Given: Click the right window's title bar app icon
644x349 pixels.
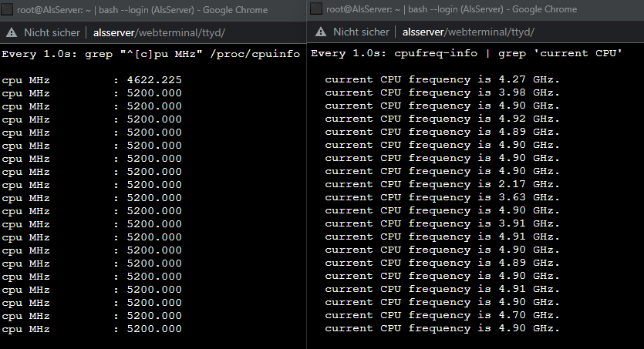Looking at the screenshot, I should [x=316, y=8].
